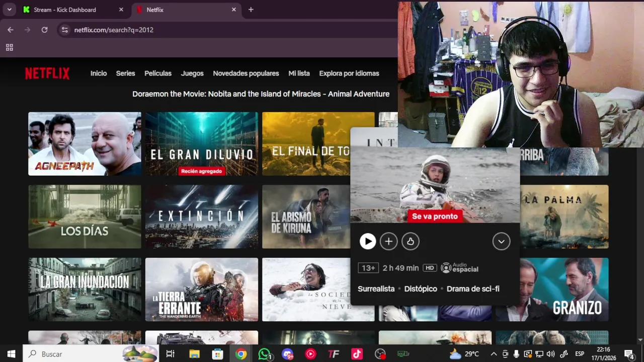Click the Distópico genre tag
Image resolution: width=644 pixels, height=362 pixels.
(x=421, y=289)
